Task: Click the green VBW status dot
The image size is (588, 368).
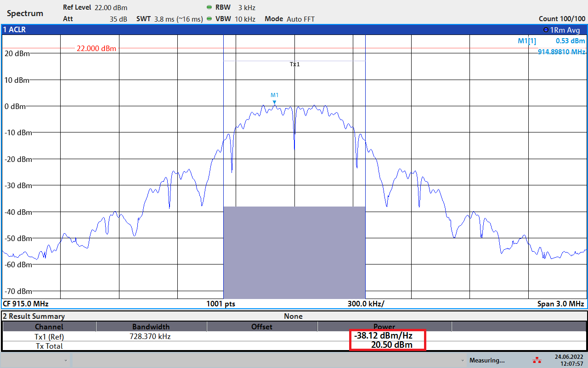Action: [209, 19]
